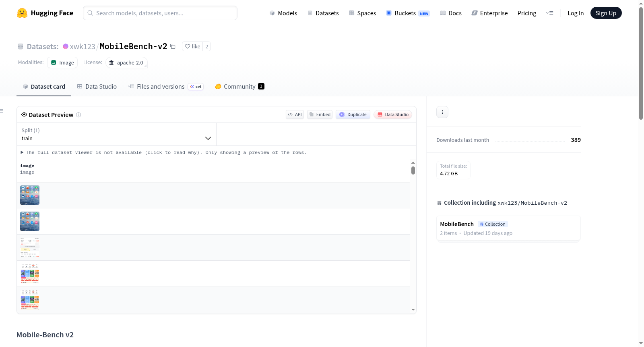The height and width of the screenshot is (347, 644).
Task: Open the third row's white page thumbnail
Action: tap(30, 247)
